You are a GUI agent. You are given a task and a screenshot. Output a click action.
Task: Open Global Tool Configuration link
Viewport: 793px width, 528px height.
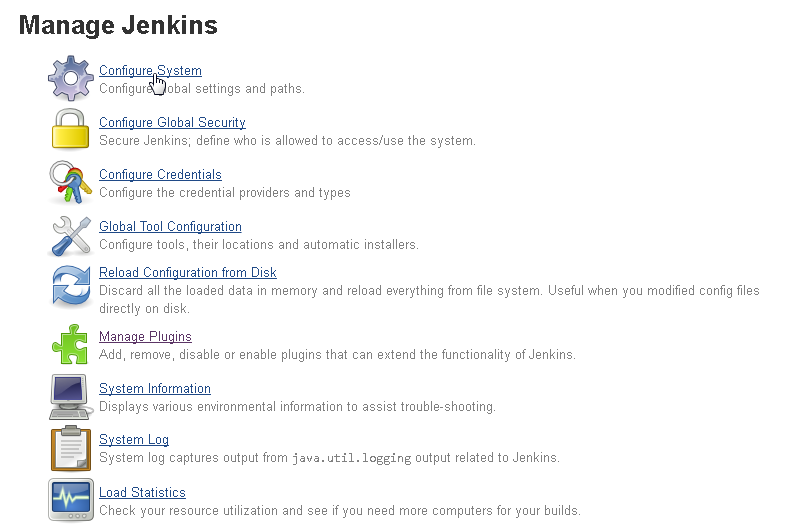coord(170,227)
